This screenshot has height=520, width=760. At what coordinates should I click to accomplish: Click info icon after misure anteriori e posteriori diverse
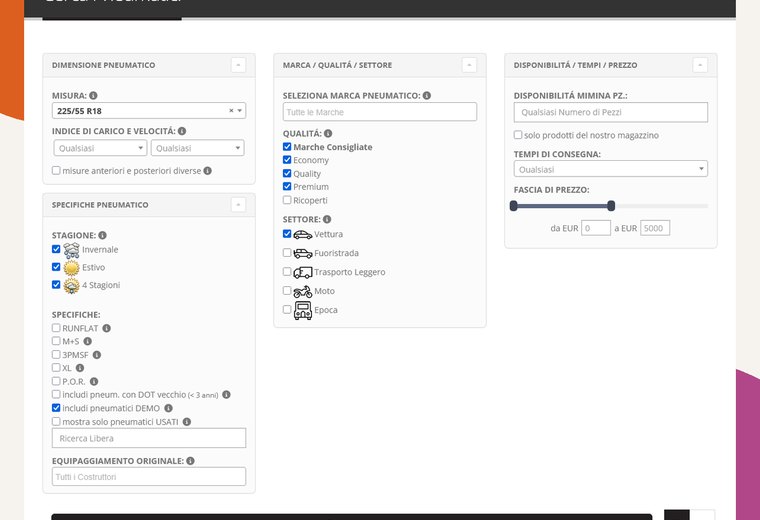pyautogui.click(x=207, y=171)
